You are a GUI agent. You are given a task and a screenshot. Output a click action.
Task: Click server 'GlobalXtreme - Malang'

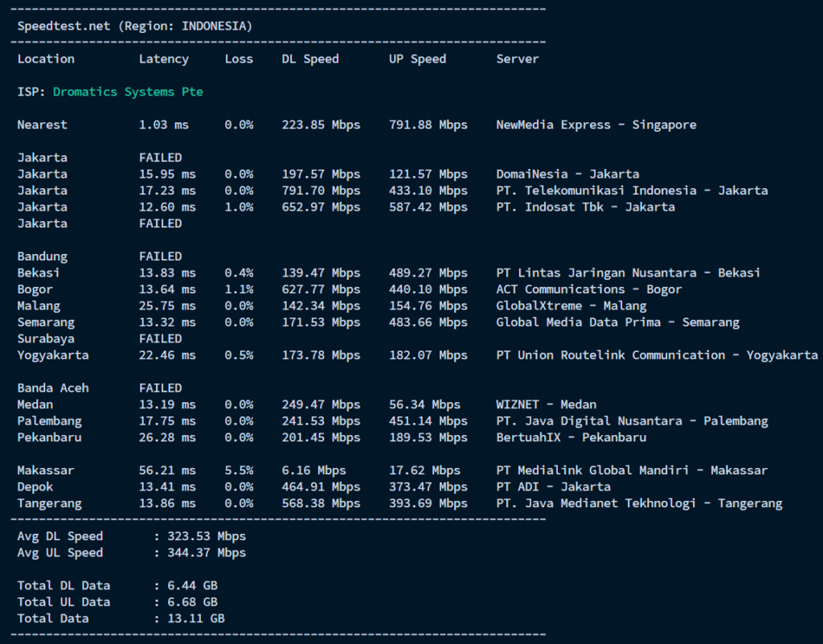(571, 306)
